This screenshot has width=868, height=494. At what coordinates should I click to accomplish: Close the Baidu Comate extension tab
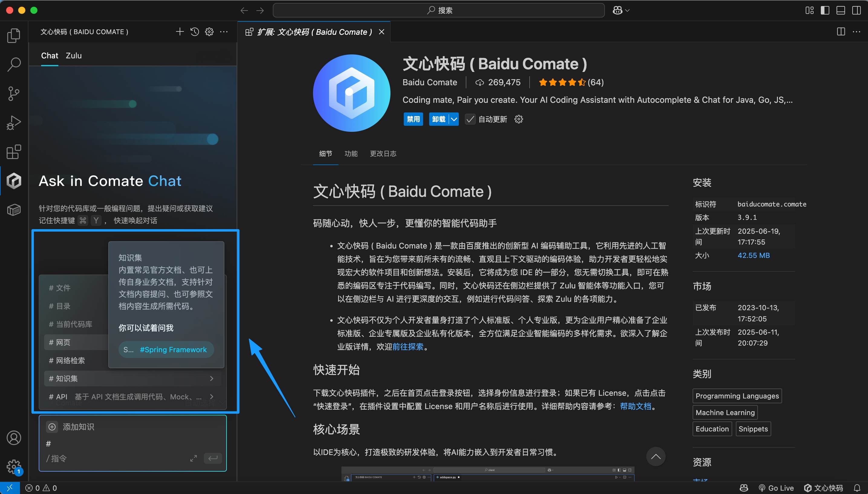point(382,32)
